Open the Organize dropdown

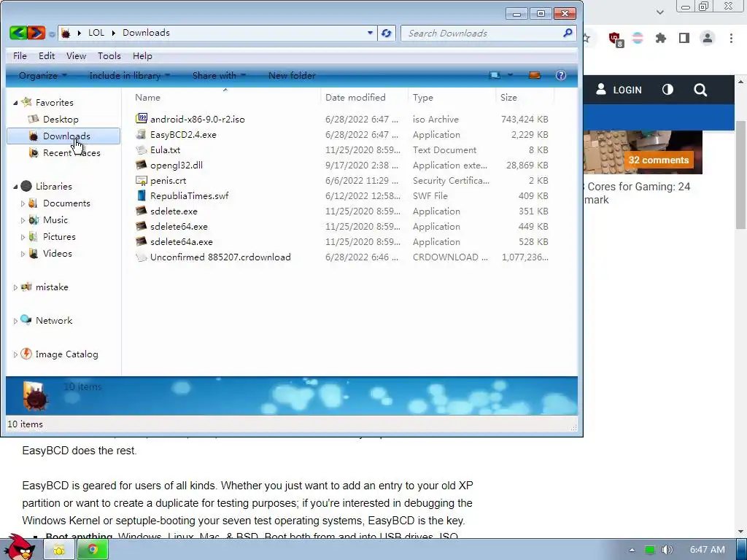click(x=42, y=75)
